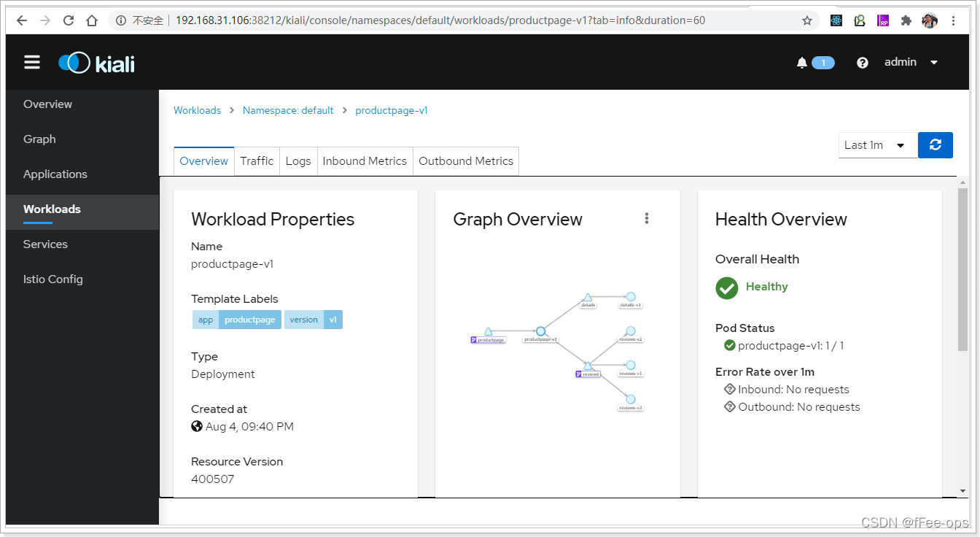Click the browser home button
Viewport: 980px width, 537px height.
click(x=92, y=20)
